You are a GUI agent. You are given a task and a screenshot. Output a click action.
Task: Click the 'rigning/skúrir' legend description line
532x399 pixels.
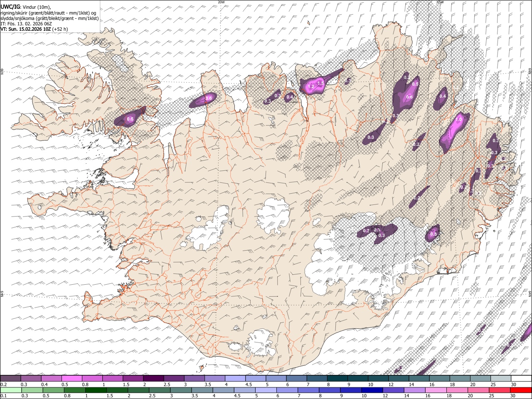pyautogui.click(x=48, y=12)
